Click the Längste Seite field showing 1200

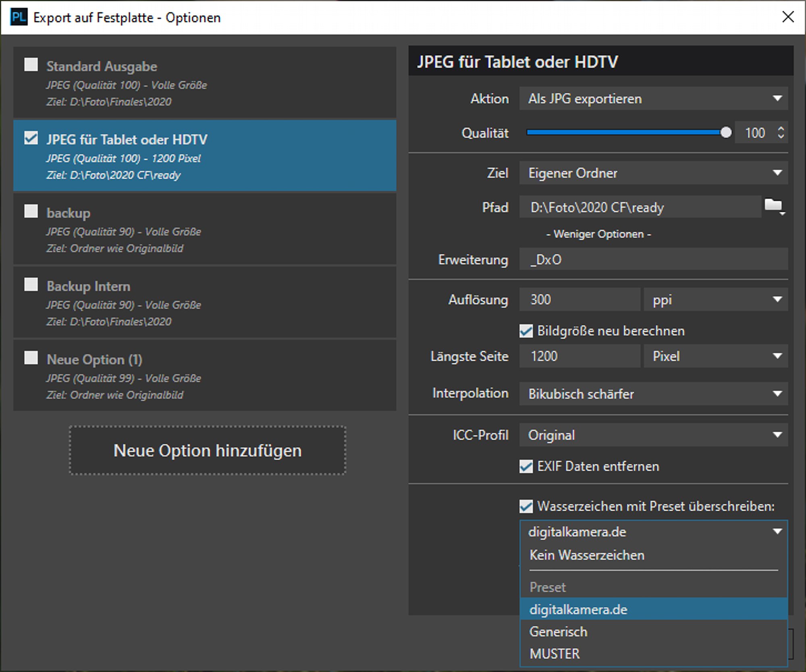(x=580, y=356)
